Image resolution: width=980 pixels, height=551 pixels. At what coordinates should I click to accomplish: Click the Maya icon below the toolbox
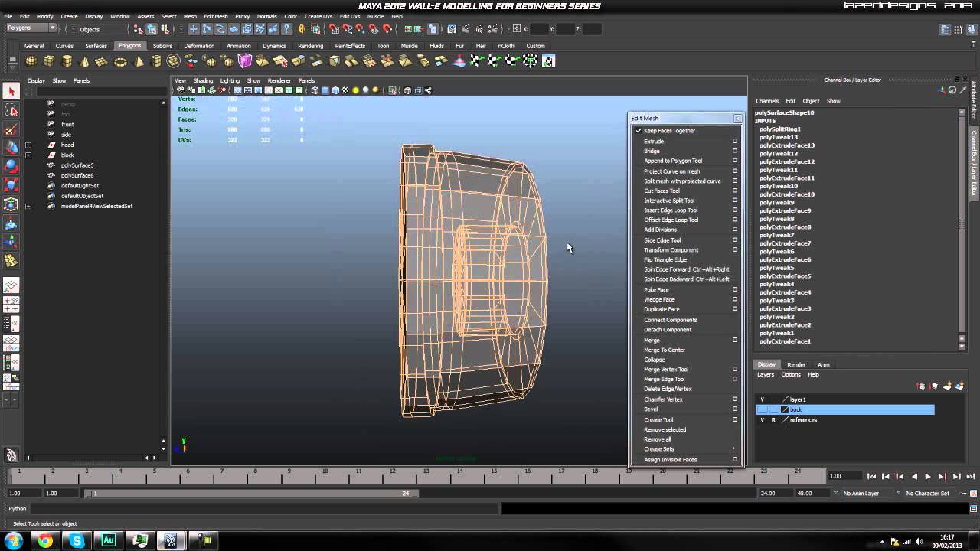click(11, 455)
